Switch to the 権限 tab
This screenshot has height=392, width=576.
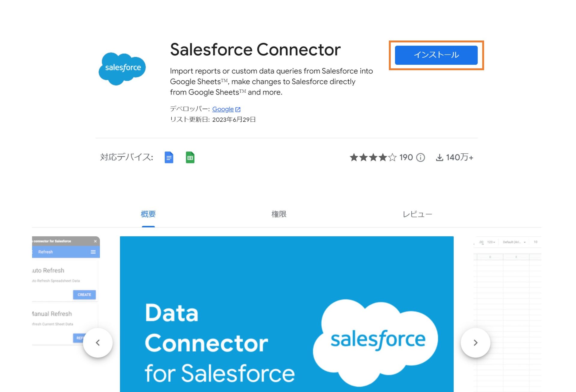point(279,214)
